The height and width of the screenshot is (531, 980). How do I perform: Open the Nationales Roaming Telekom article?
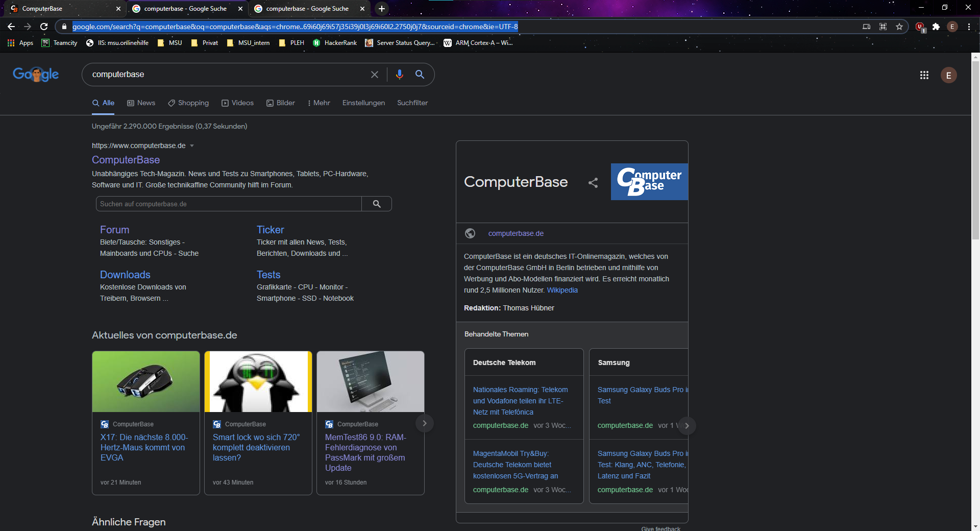(x=520, y=401)
